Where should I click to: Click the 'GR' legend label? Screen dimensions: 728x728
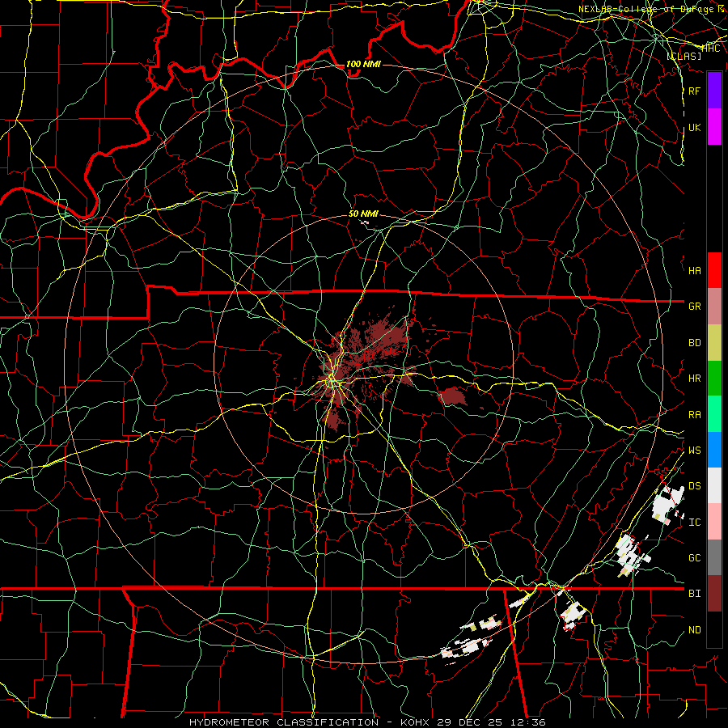pyautogui.click(x=694, y=307)
